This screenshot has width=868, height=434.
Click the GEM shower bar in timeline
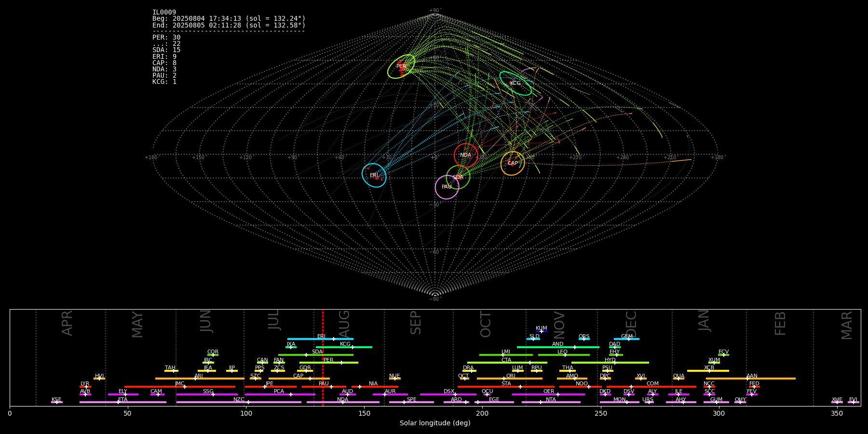626,339
